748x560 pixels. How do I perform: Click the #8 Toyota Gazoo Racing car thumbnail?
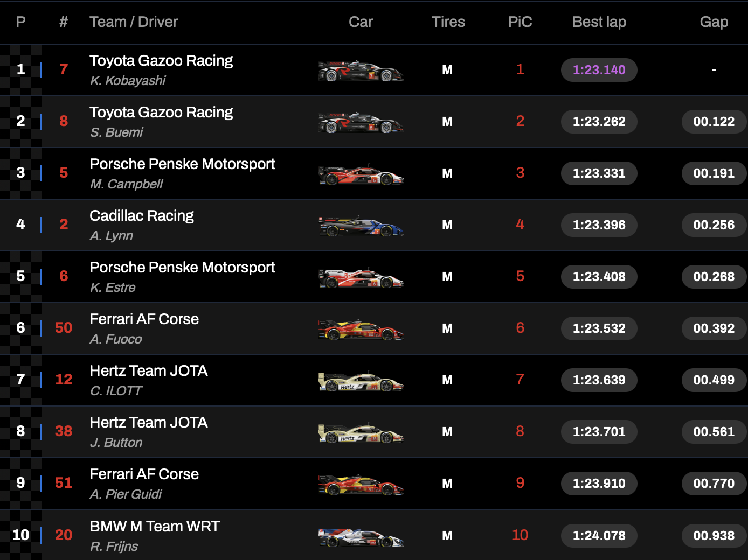click(x=361, y=122)
